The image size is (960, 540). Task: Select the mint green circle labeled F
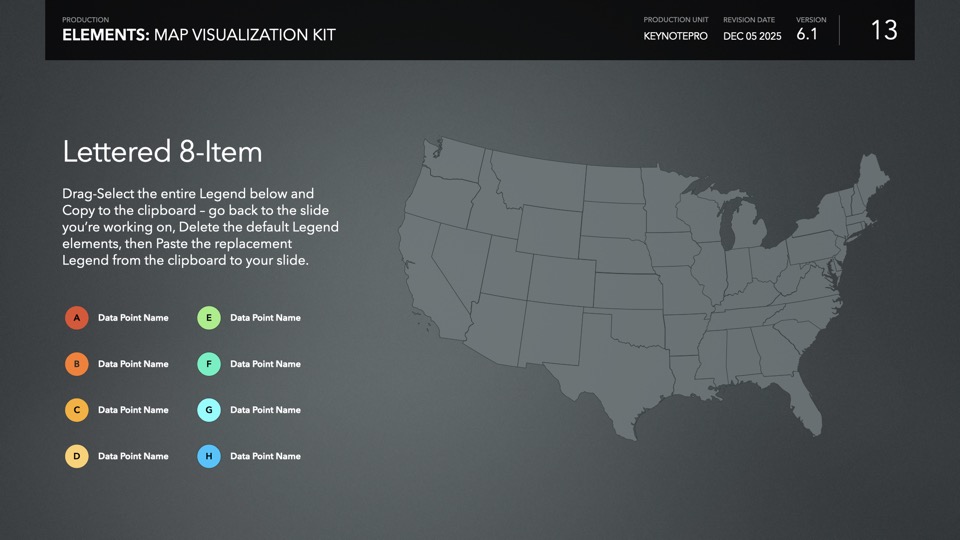(208, 364)
